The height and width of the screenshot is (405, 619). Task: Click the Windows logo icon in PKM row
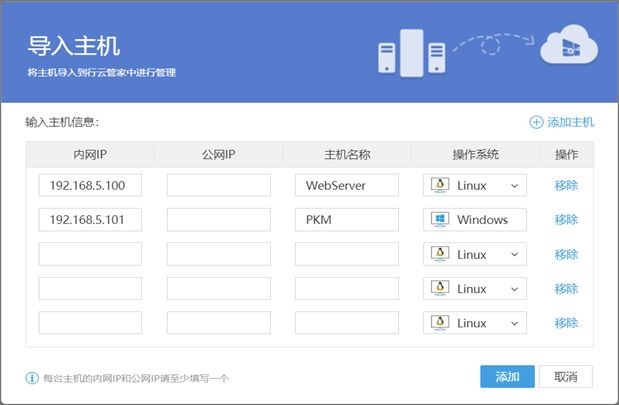tap(440, 220)
